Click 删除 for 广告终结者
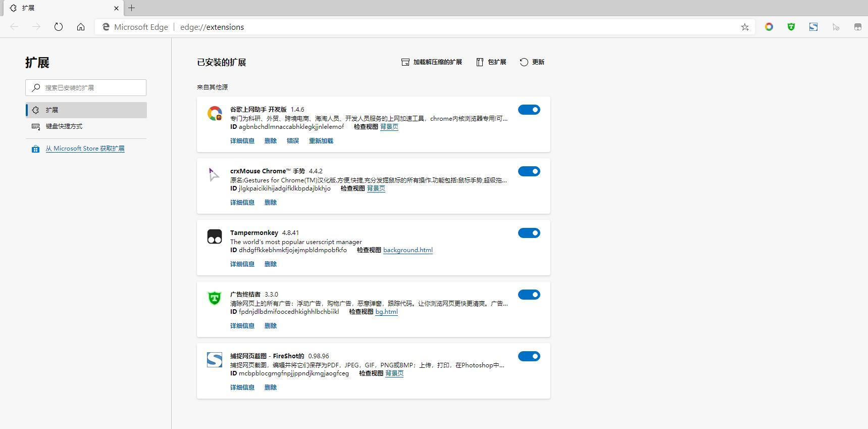Image resolution: width=868 pixels, height=429 pixels. click(271, 326)
